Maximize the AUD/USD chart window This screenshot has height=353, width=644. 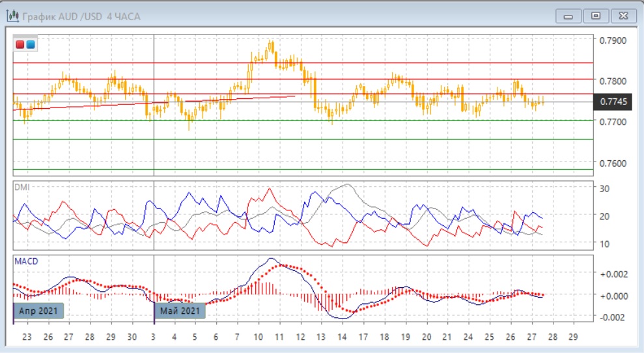595,16
